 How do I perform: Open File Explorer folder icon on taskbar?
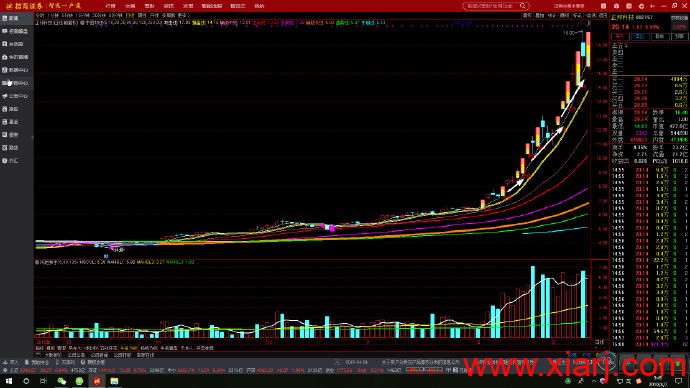[114, 381]
